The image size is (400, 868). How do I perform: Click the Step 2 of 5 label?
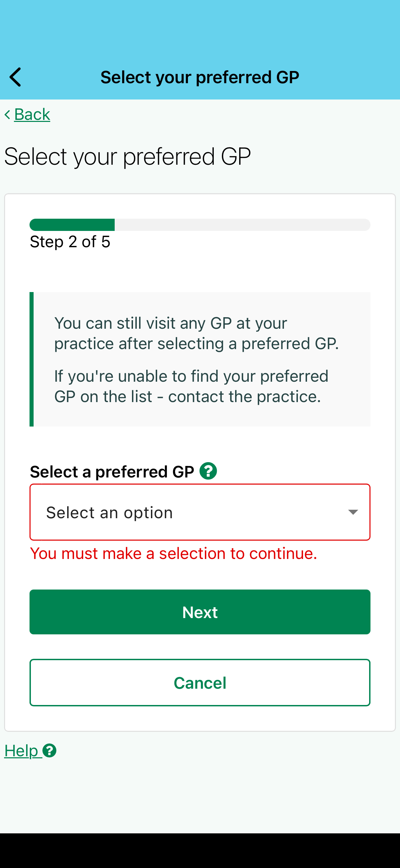click(70, 242)
